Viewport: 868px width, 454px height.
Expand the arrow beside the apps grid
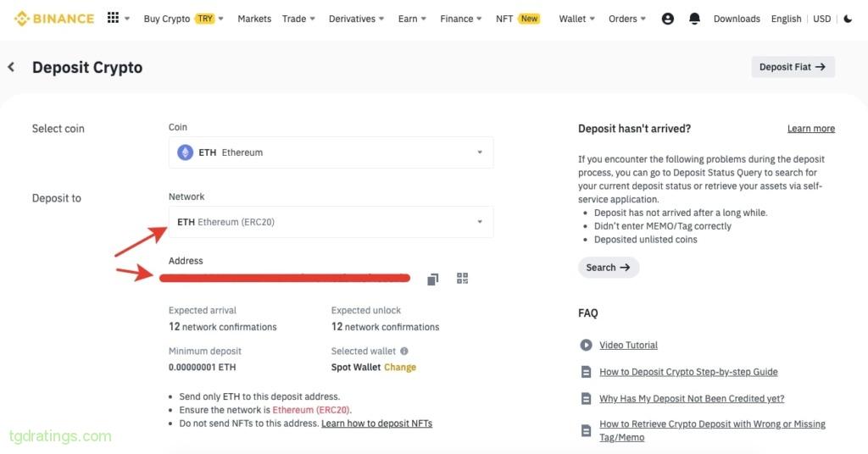click(127, 19)
